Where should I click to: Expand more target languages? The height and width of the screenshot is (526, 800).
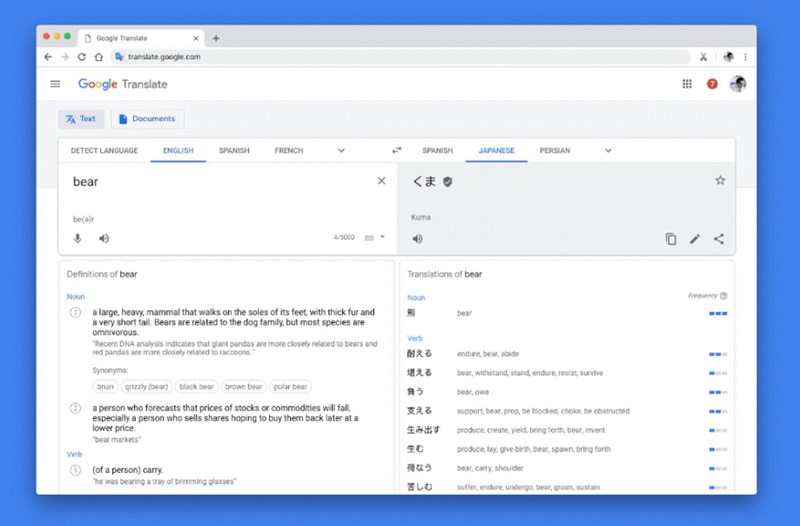[608, 151]
